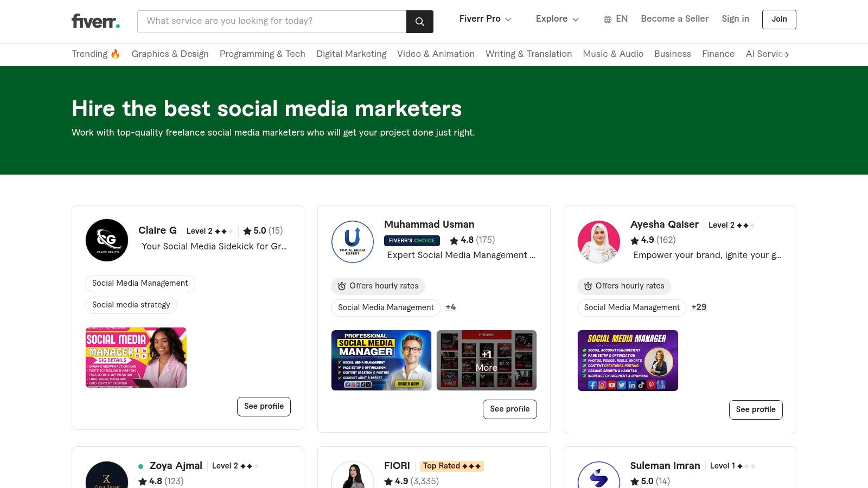Click the Join button
The image size is (868, 488).
click(x=778, y=19)
